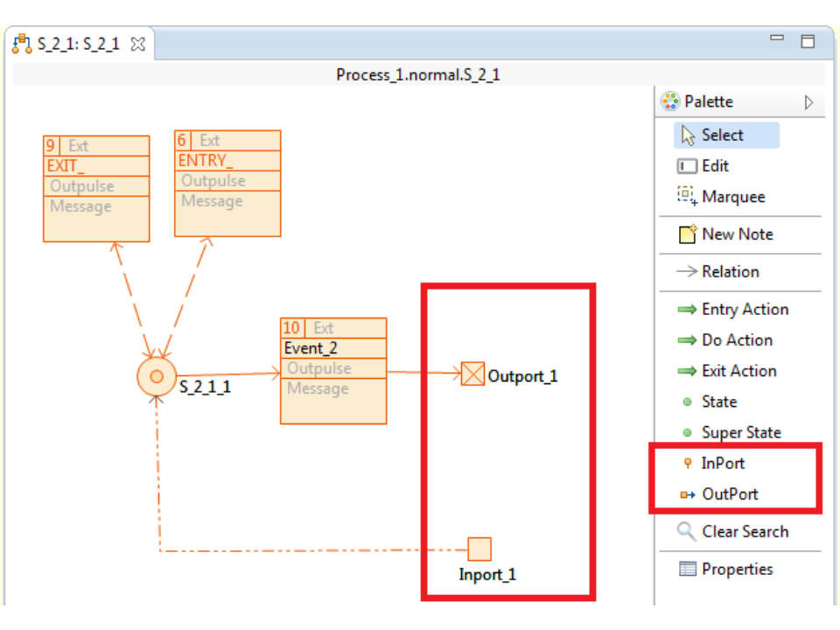Select the InPort palette tool
The image size is (840, 630).
722,464
